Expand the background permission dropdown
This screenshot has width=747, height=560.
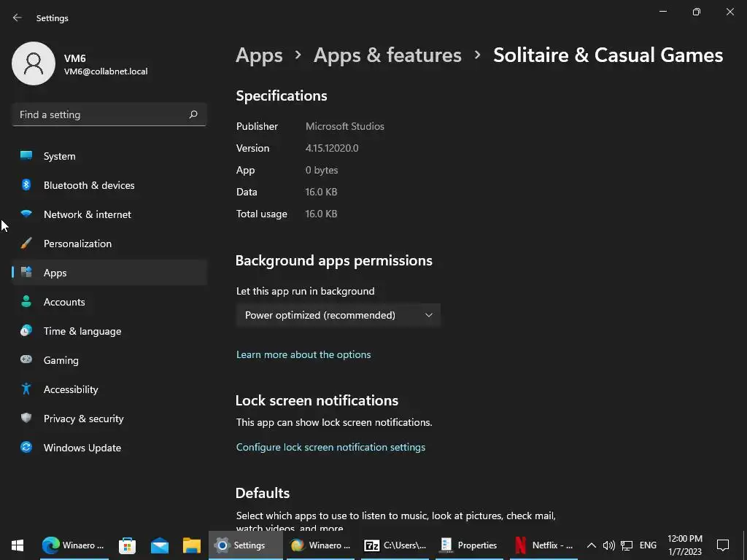(x=338, y=315)
